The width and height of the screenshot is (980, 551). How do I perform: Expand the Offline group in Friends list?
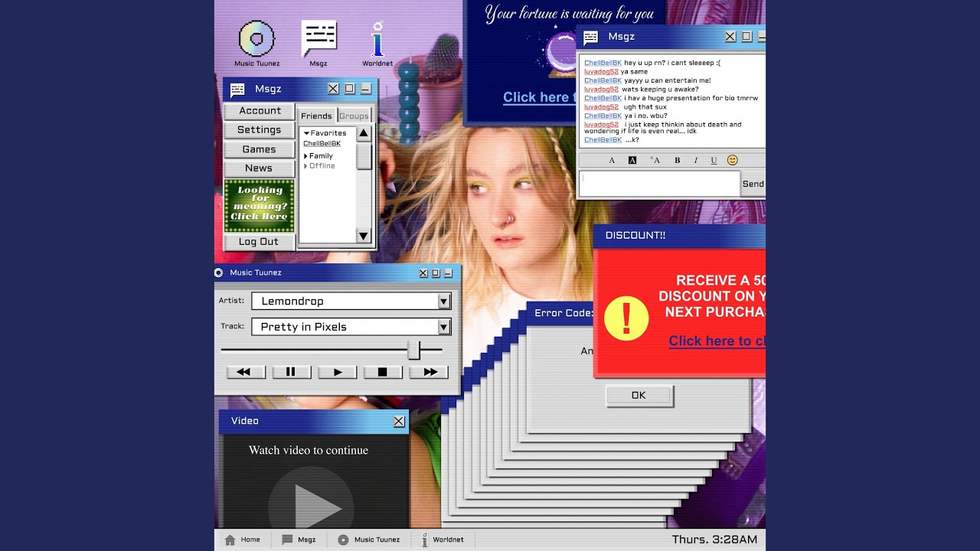[305, 166]
